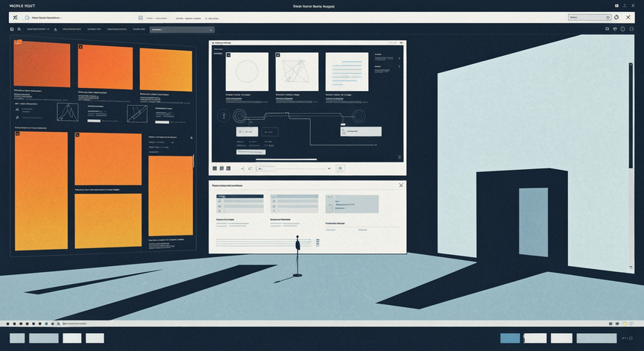Open the dark red-orange thumbnail in the left panel
The height and width of the screenshot is (351, 644).
pyautogui.click(x=42, y=63)
